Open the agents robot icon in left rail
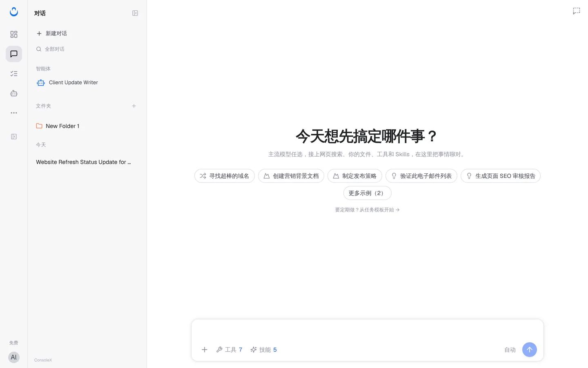This screenshot has height=368, width=588. click(14, 93)
